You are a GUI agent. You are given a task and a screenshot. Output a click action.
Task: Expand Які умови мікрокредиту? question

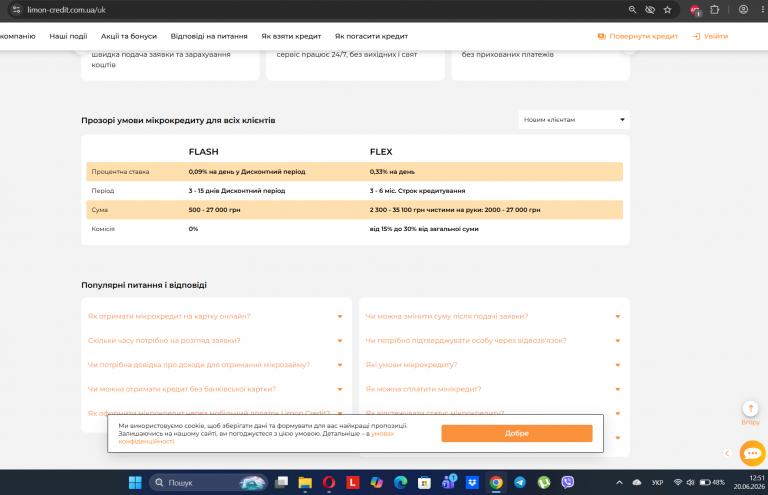point(493,365)
